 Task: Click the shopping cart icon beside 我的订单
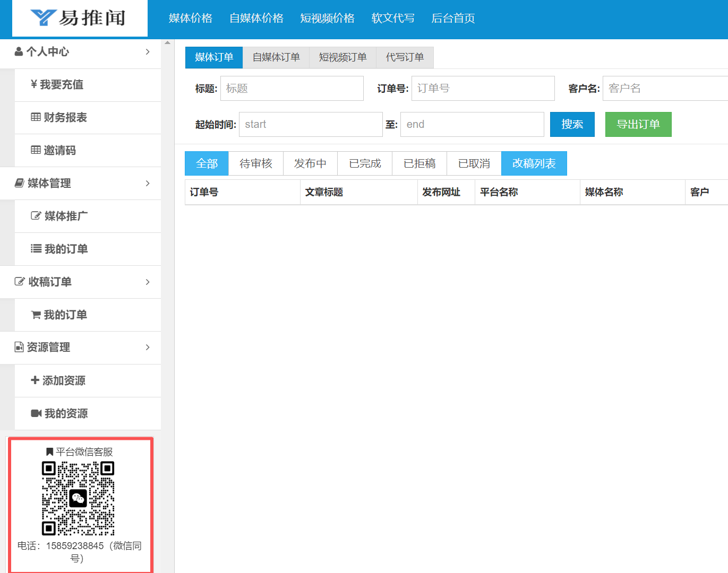pos(36,315)
